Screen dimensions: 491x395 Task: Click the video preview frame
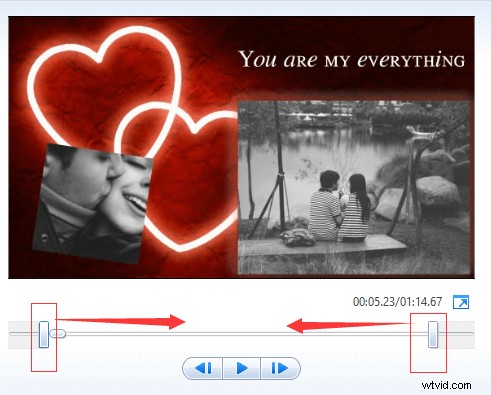[x=241, y=147]
